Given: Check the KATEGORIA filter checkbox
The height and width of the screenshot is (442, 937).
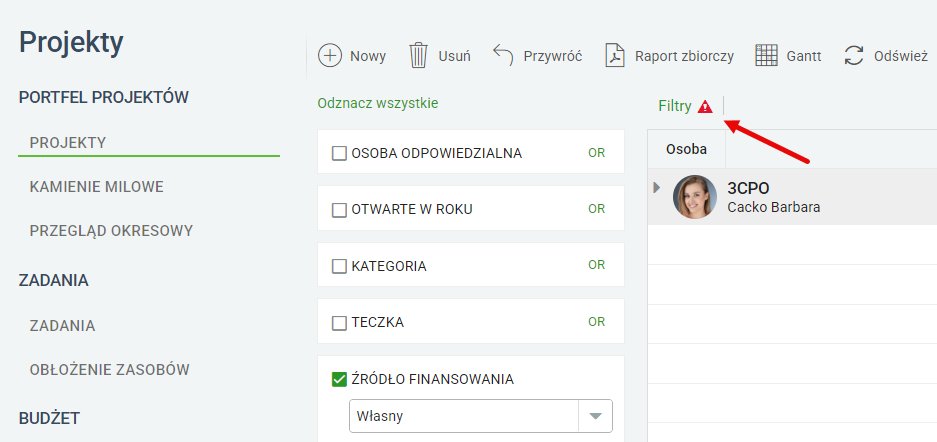Looking at the screenshot, I should tap(339, 266).
